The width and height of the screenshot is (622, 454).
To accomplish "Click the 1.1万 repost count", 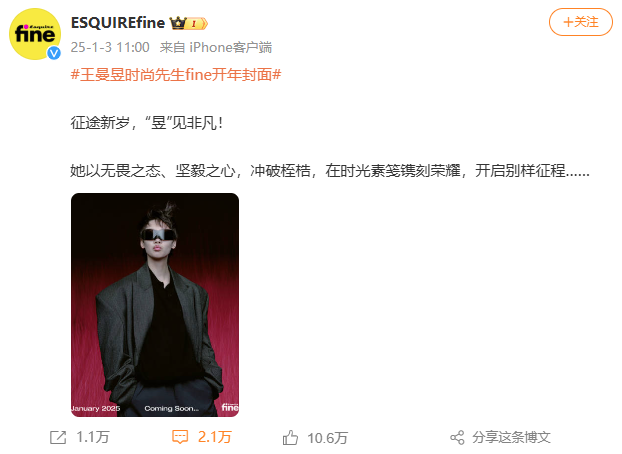I will 92,437.
